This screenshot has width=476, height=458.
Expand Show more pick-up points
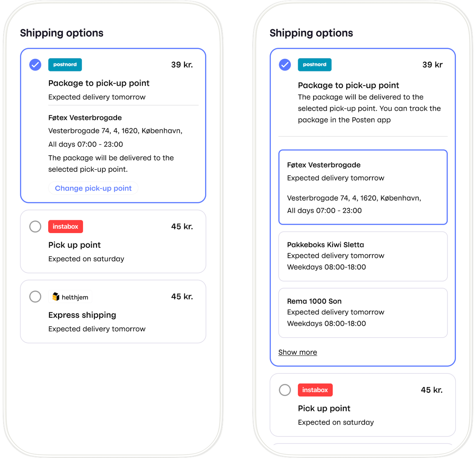[x=298, y=352]
